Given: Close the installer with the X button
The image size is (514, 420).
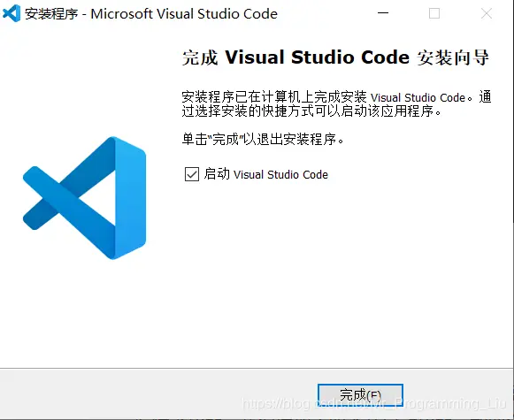Looking at the screenshot, I should click(x=487, y=13).
